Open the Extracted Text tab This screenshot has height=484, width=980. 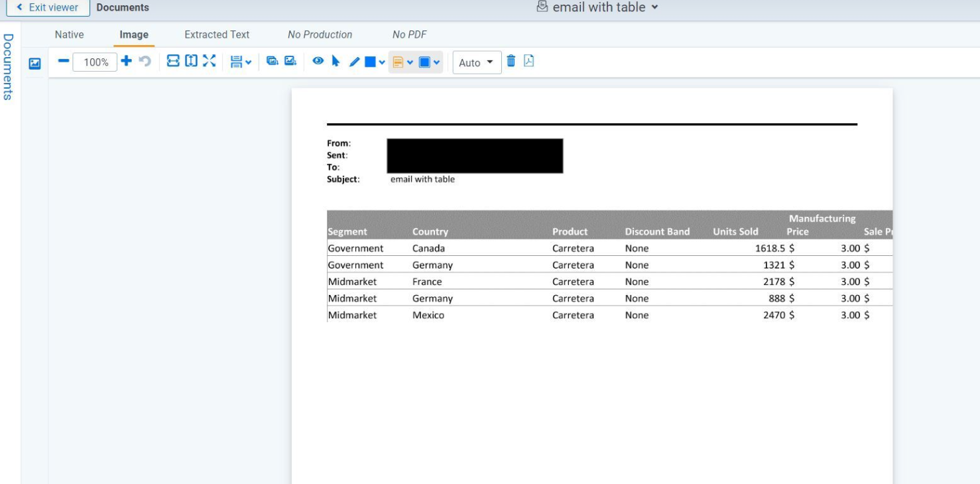click(x=217, y=34)
